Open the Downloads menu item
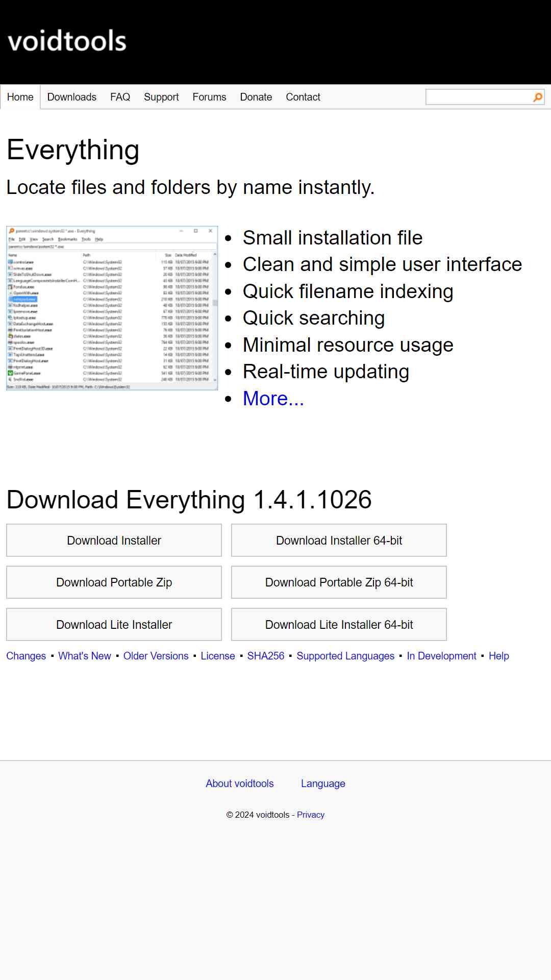The image size is (551, 980). [x=72, y=97]
